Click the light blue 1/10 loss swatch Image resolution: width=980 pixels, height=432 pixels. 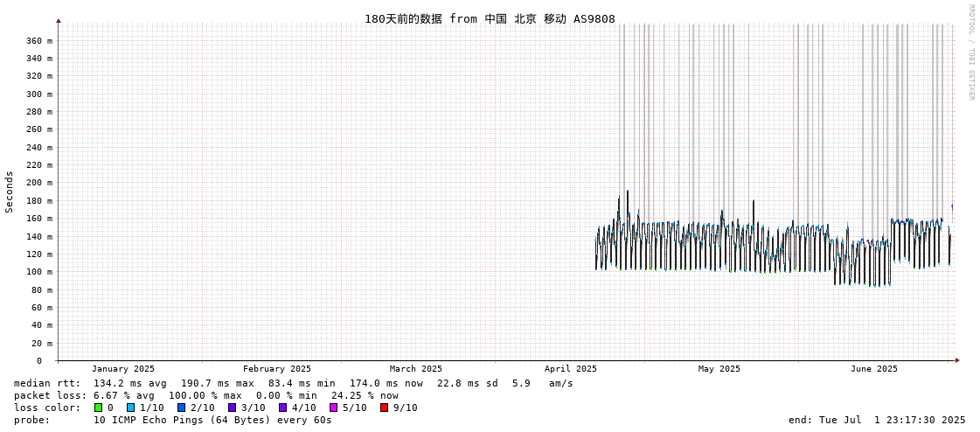tap(130, 408)
